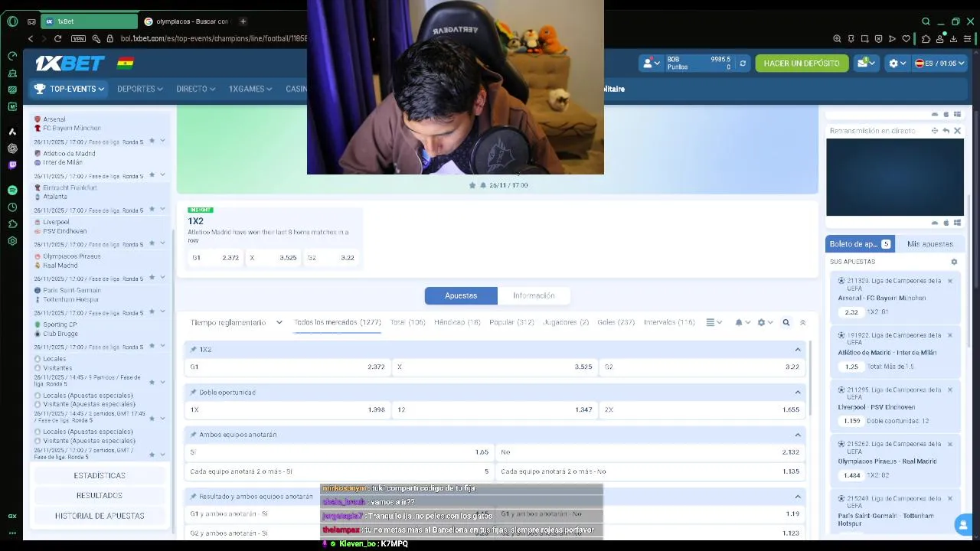
Task: Search markets with the magnifier icon
Action: coord(786,322)
